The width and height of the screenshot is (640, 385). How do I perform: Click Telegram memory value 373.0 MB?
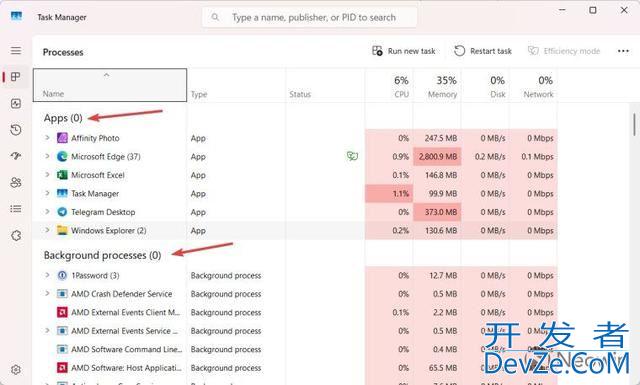pos(437,212)
